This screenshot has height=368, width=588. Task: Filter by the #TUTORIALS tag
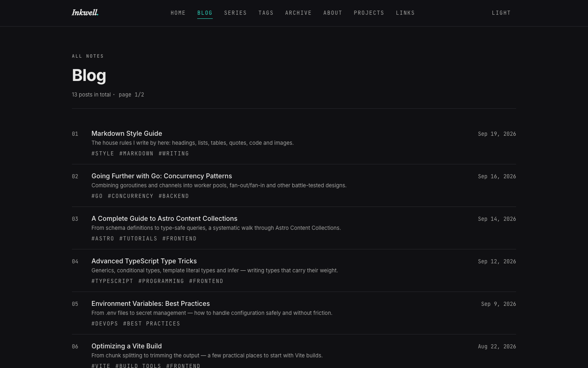point(138,239)
